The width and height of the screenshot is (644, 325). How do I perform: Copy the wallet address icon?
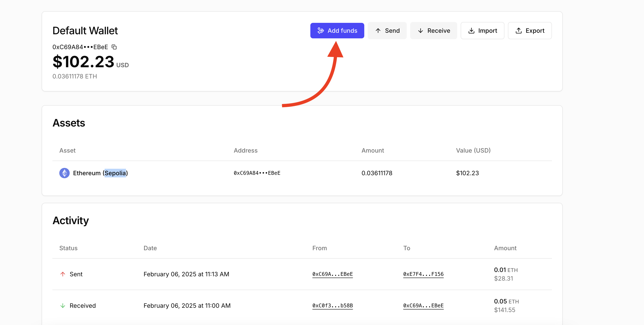pos(114,47)
